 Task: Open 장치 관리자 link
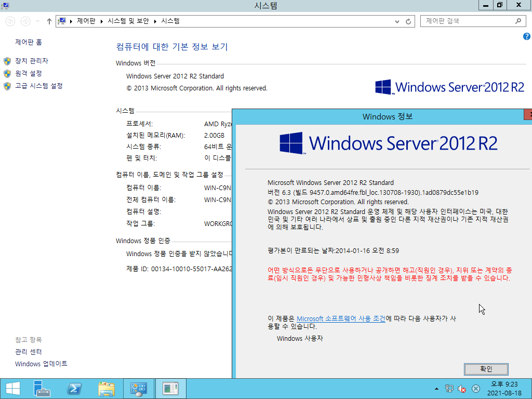[x=32, y=61]
